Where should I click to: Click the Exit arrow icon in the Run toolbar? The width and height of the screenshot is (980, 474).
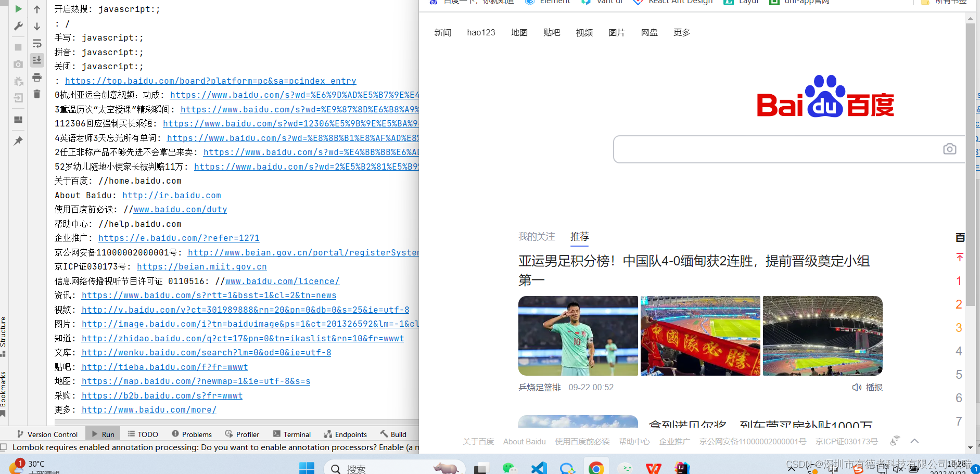point(18,98)
